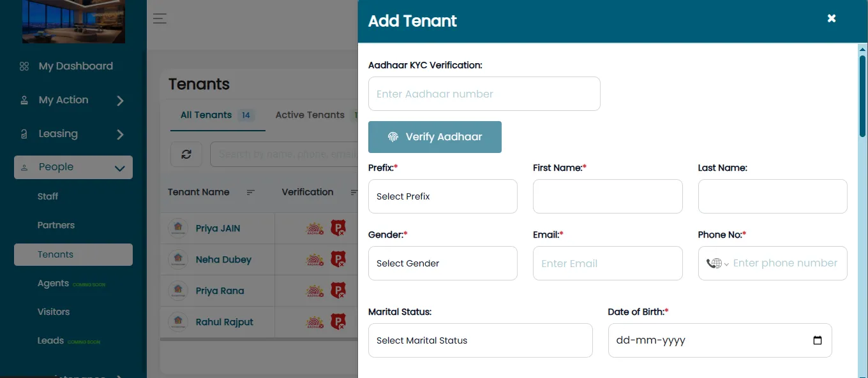Open Visitors in the sidebar
The width and height of the screenshot is (868, 378).
[x=54, y=312]
